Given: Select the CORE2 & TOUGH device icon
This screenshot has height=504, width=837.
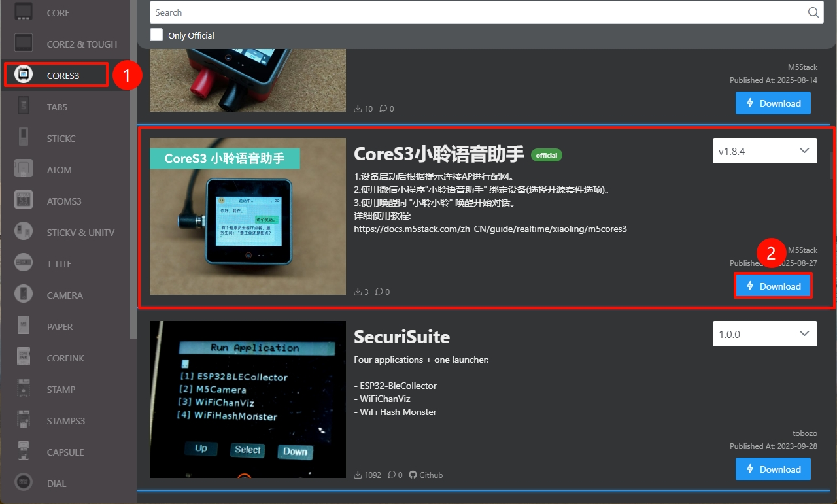Looking at the screenshot, I should [24, 44].
